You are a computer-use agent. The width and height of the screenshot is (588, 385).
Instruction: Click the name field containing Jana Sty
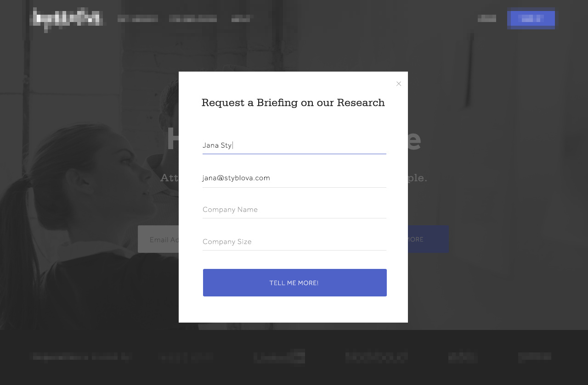[294, 145]
